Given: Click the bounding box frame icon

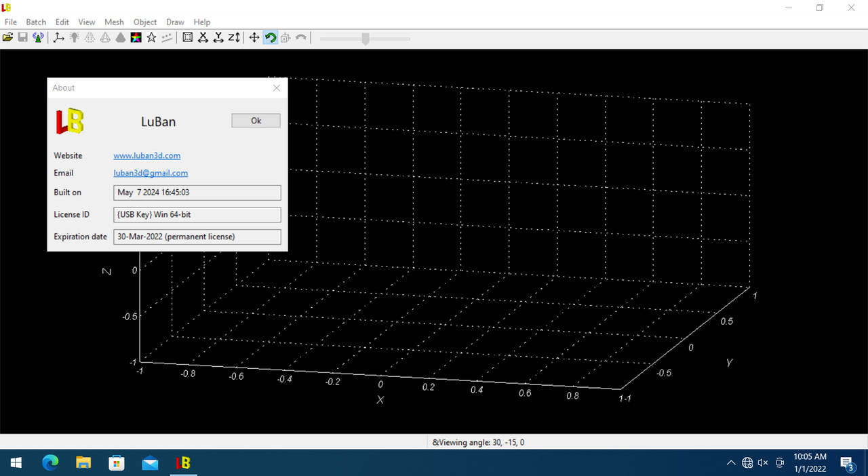Looking at the screenshot, I should (x=188, y=38).
